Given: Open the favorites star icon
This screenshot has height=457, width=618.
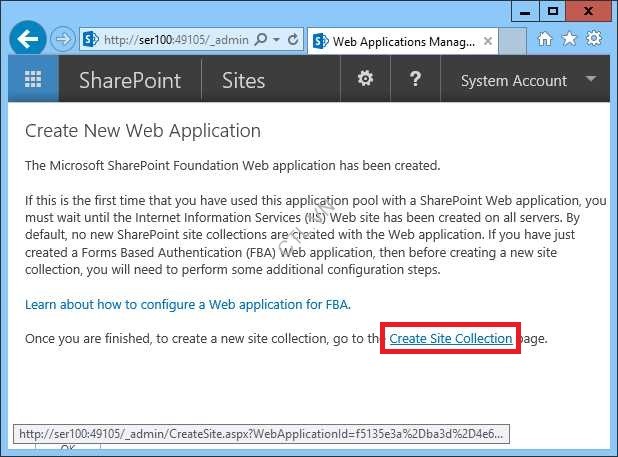Looking at the screenshot, I should [569, 39].
